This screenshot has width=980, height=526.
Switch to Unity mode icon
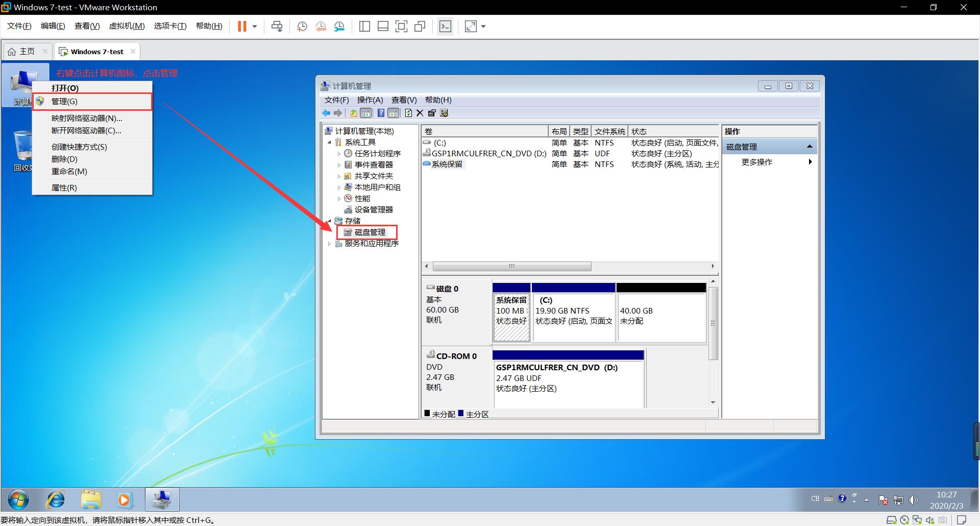[420, 26]
